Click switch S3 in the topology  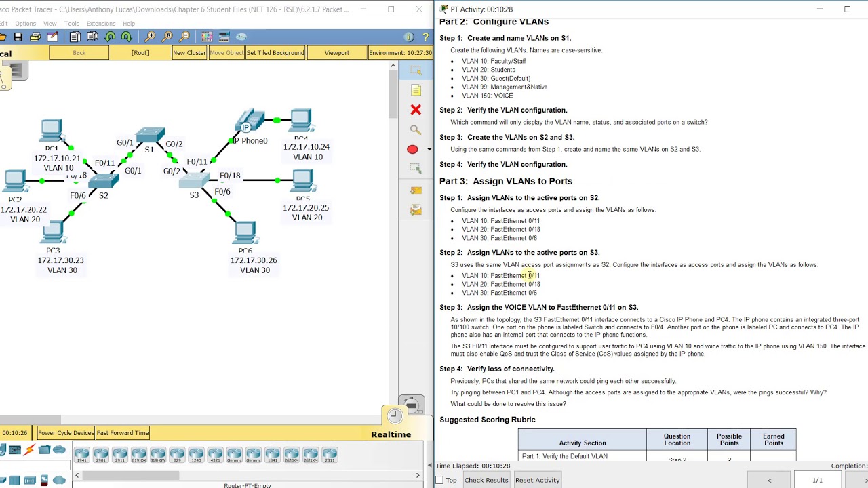click(x=195, y=180)
